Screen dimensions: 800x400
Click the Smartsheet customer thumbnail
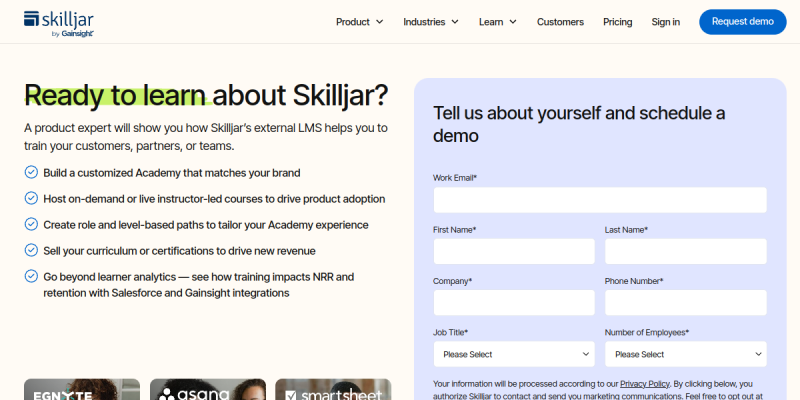pyautogui.click(x=333, y=389)
